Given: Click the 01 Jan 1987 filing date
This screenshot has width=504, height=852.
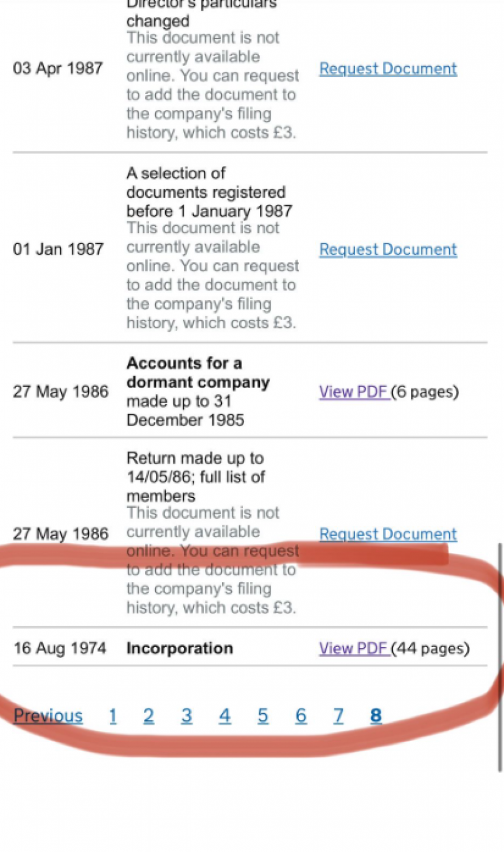Looking at the screenshot, I should (58, 250).
